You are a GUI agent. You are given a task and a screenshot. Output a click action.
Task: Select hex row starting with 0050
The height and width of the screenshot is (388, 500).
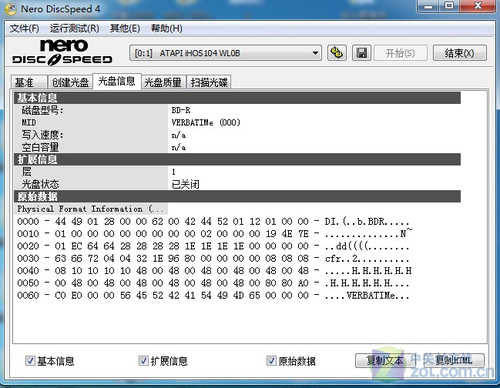coord(213,283)
